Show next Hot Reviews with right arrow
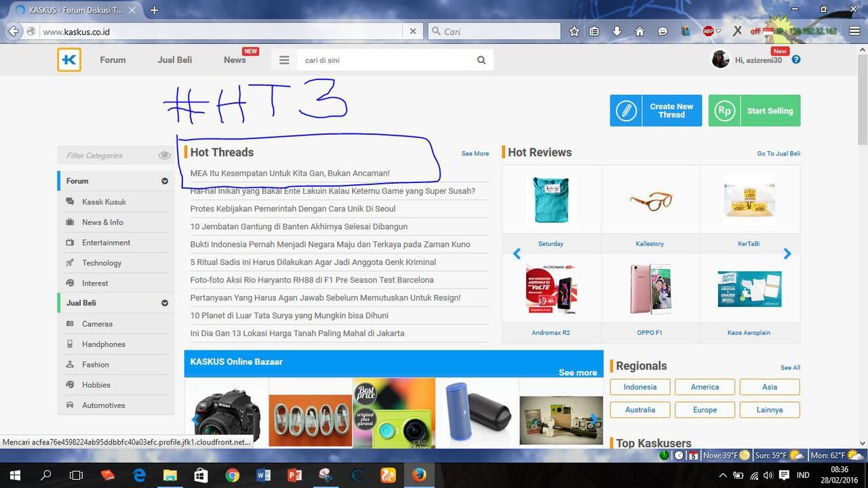Image resolution: width=868 pixels, height=488 pixels. (x=787, y=253)
